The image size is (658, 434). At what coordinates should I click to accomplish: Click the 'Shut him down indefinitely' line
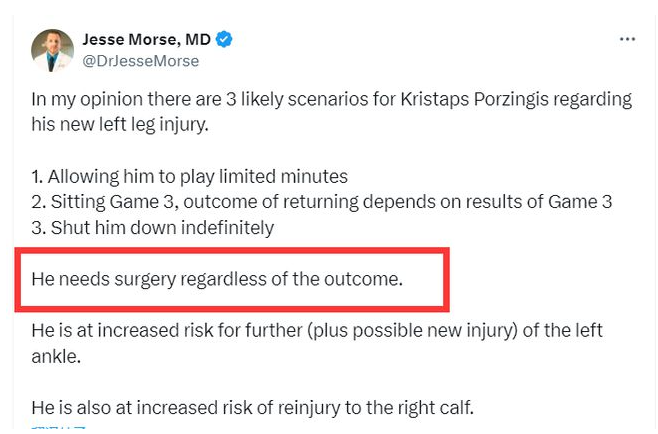153,228
